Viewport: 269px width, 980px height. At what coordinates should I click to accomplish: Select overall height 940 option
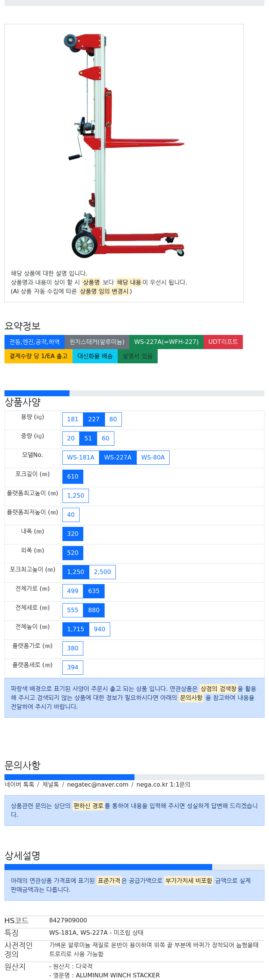point(99,629)
